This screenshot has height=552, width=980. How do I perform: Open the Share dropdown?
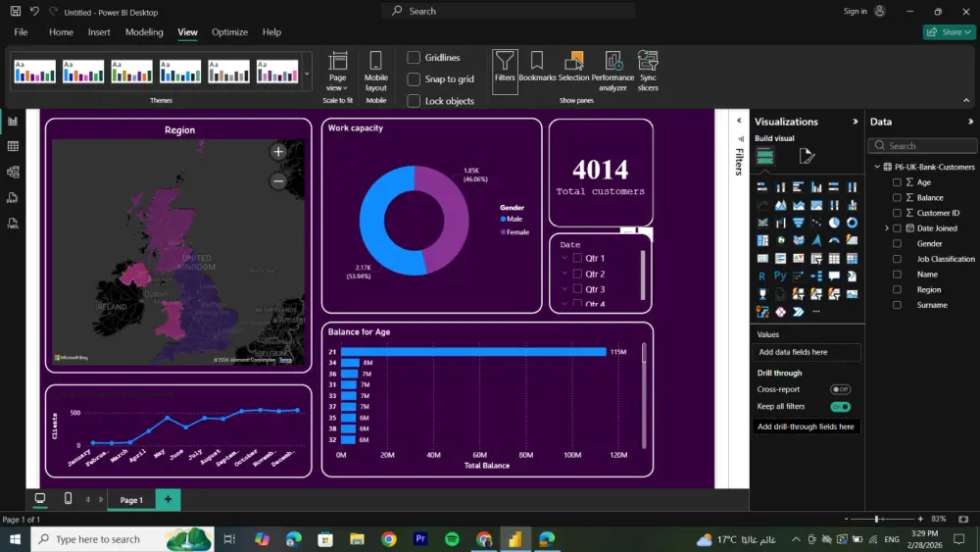coord(949,32)
